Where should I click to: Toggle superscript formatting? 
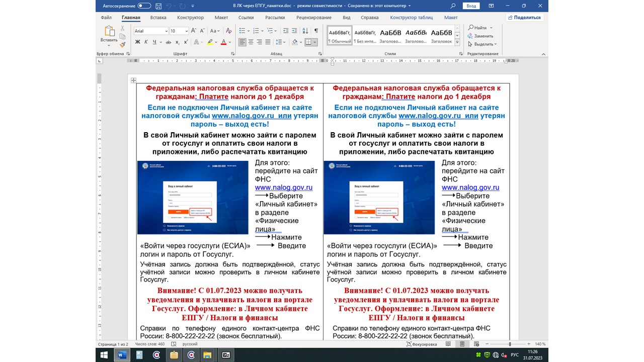186,42
